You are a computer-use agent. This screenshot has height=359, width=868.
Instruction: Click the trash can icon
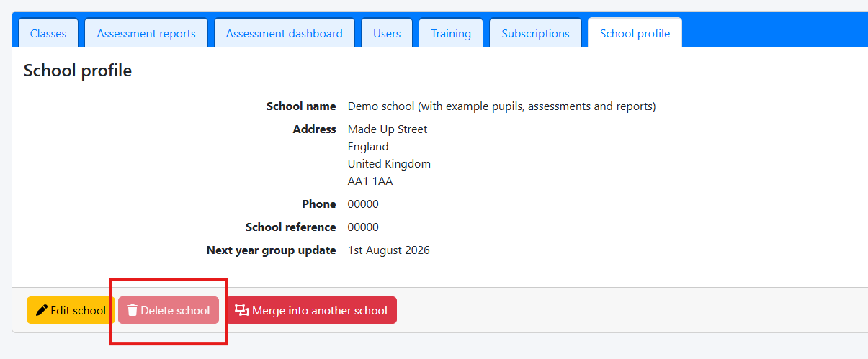point(133,311)
